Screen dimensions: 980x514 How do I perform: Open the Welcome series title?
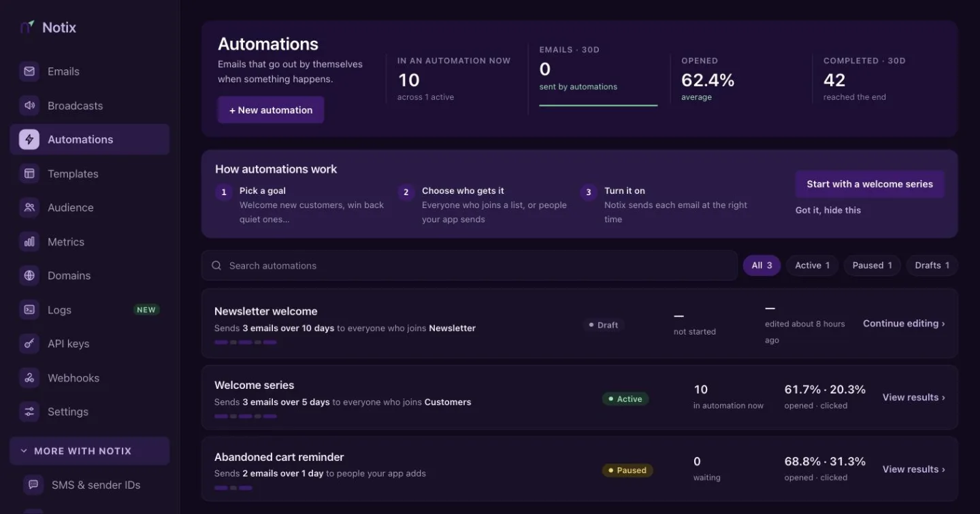point(255,385)
